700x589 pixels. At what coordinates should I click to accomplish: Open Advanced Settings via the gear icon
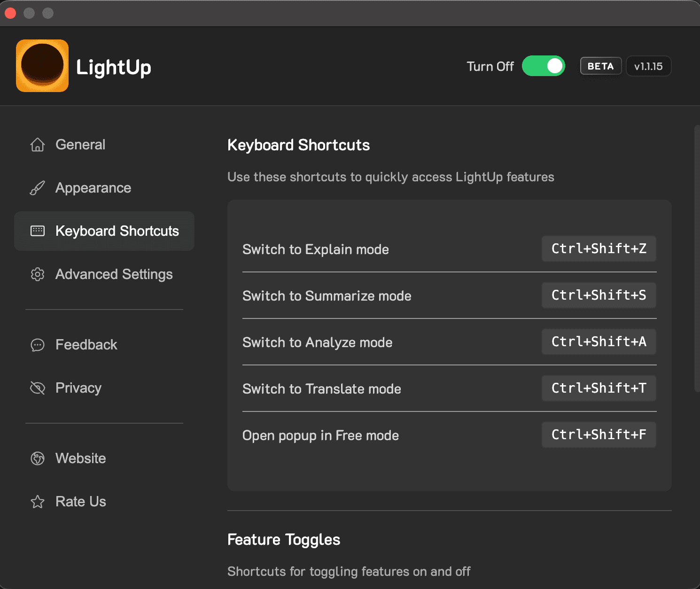coord(37,274)
